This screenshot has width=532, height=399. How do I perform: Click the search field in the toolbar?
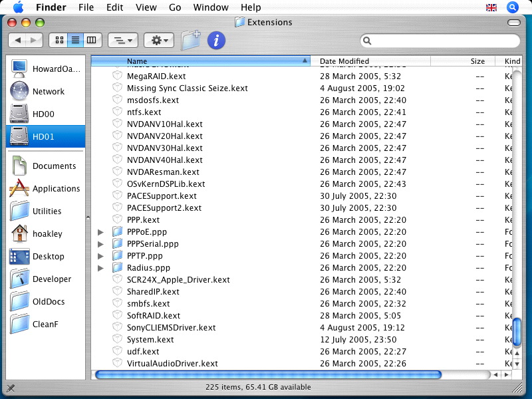pos(439,41)
